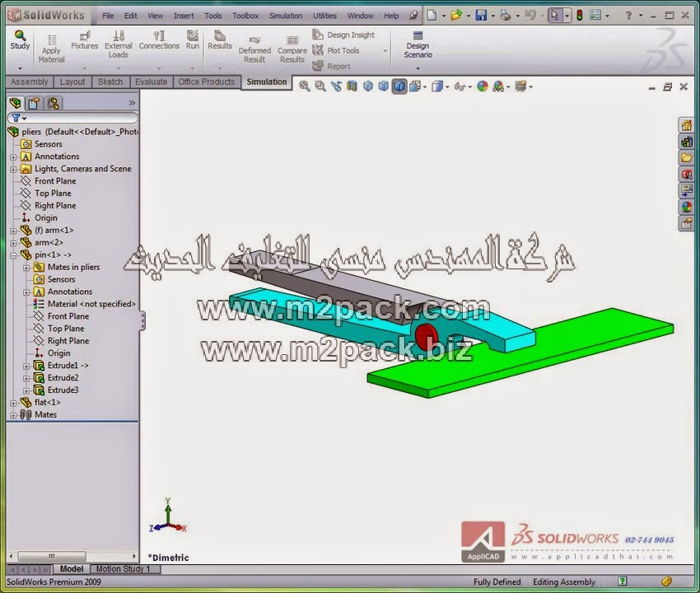Click the help question mark in status bar
Image resolution: width=700 pixels, height=593 pixels.
click(623, 581)
